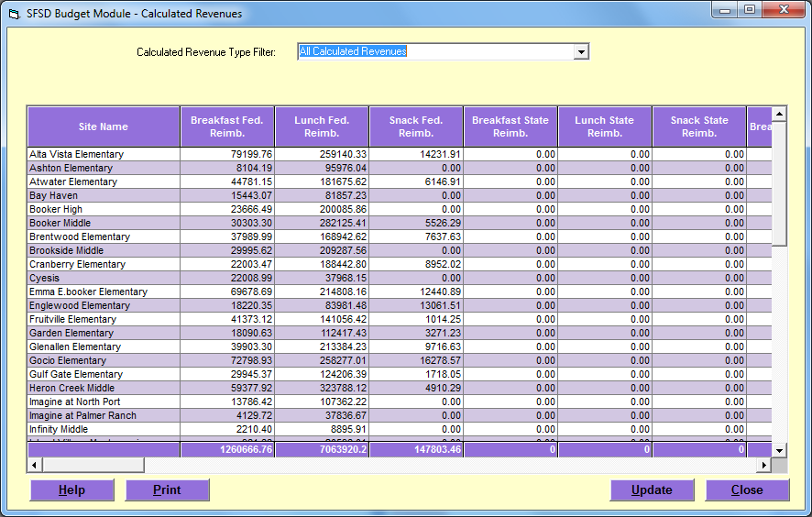Click the horizontal scrollbar right arrow
812x517 pixels.
(x=763, y=466)
